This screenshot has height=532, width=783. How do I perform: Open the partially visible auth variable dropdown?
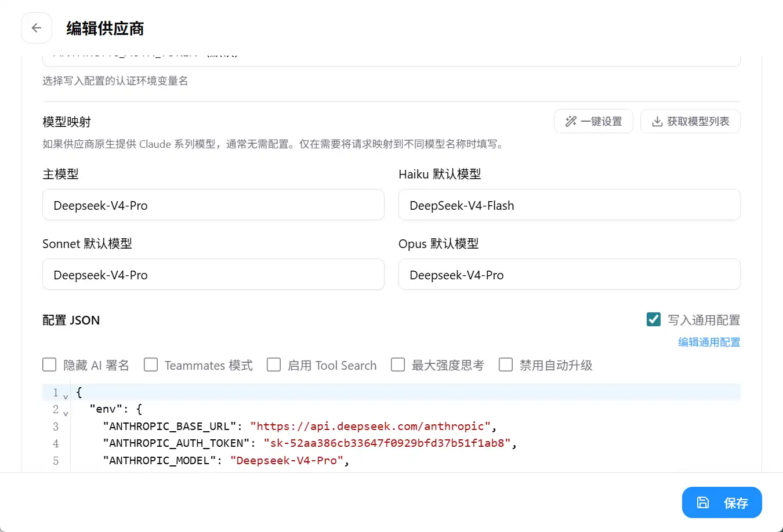click(x=391, y=60)
